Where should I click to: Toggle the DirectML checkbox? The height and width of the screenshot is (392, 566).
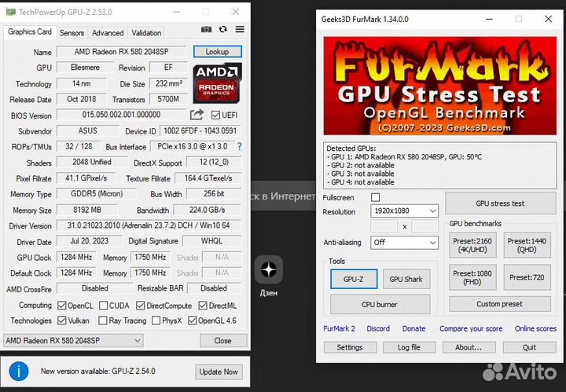coord(203,306)
